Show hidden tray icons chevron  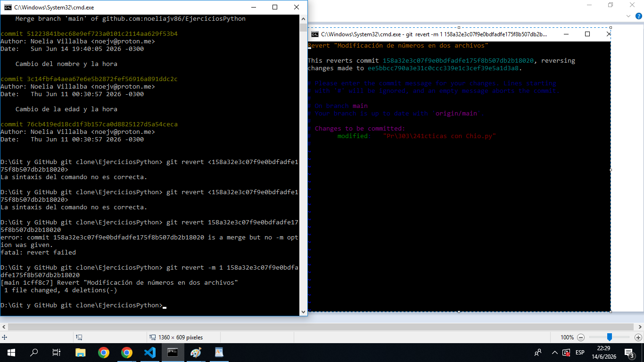tap(555, 353)
